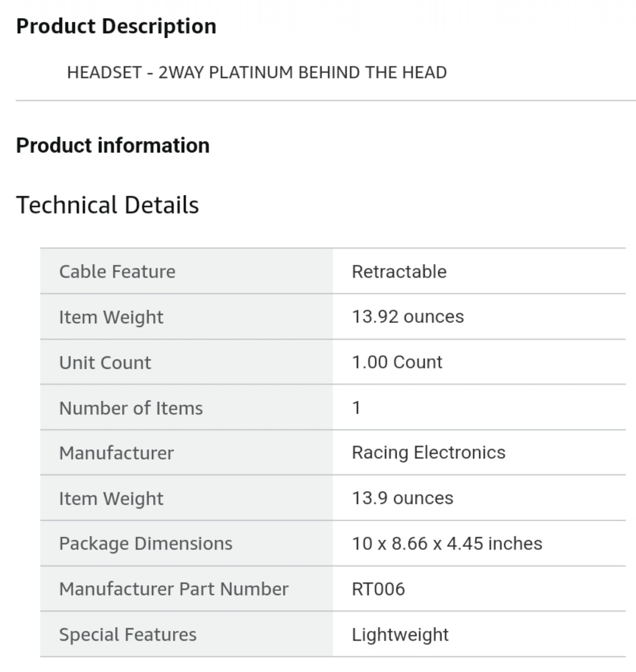Screen dimensions: 636x672
Task: Select the 1.00 Count value
Action: (397, 362)
